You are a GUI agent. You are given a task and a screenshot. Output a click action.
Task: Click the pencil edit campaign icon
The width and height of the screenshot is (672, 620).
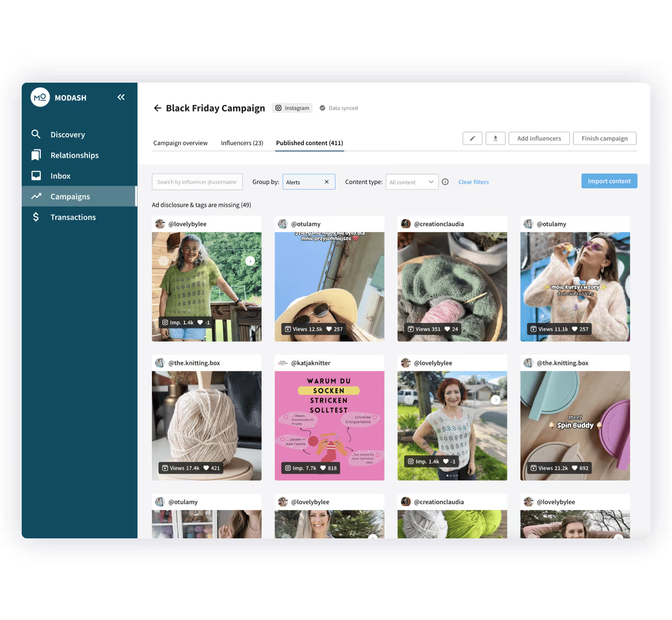pos(472,138)
